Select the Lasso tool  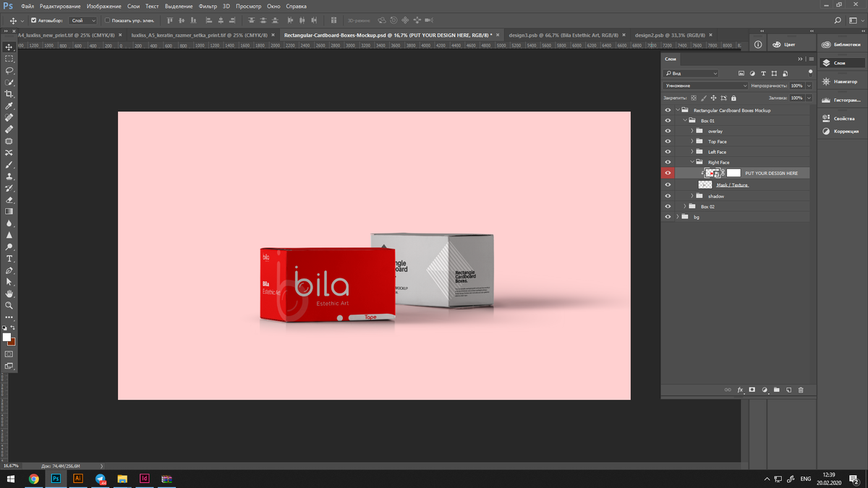point(9,71)
